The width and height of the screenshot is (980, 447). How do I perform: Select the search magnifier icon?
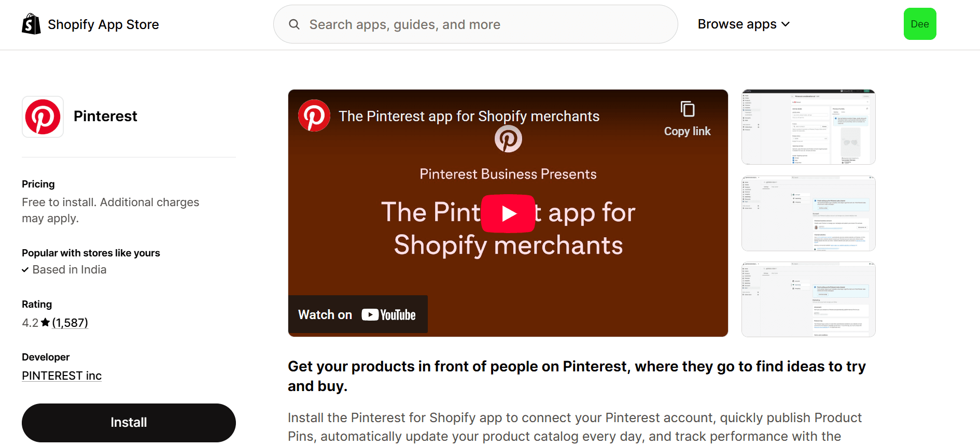click(294, 24)
